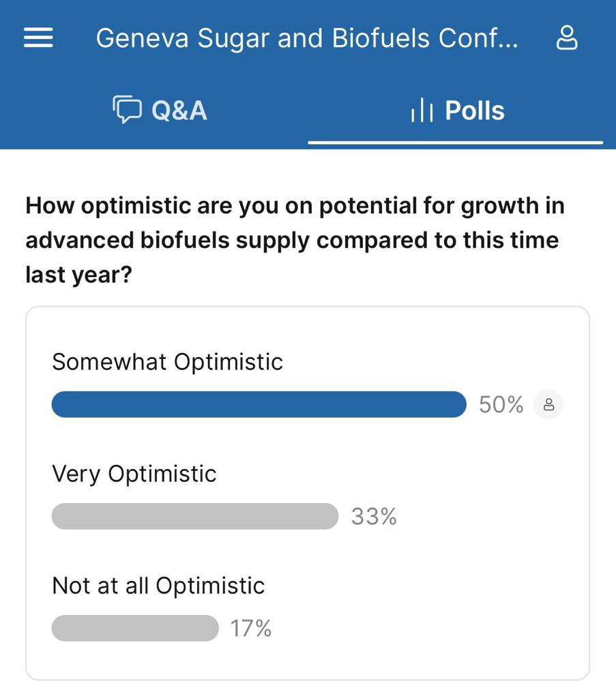Pick the Not at all Optimistic label
616x699 pixels.
click(x=158, y=586)
